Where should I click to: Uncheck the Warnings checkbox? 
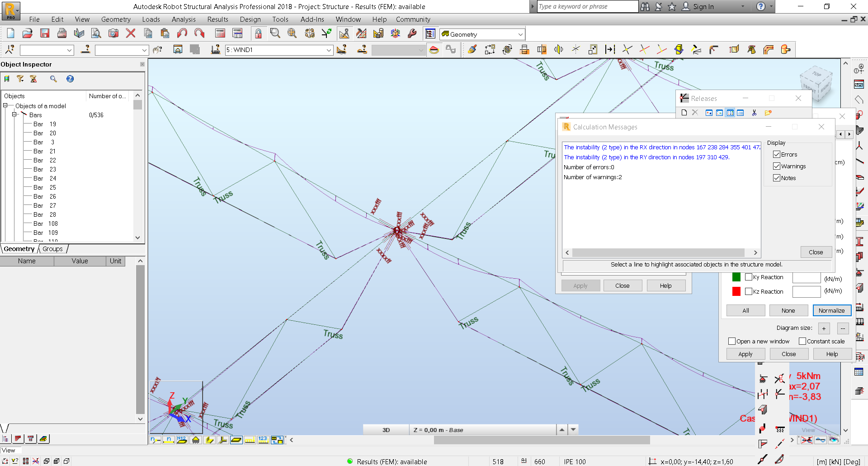click(777, 166)
